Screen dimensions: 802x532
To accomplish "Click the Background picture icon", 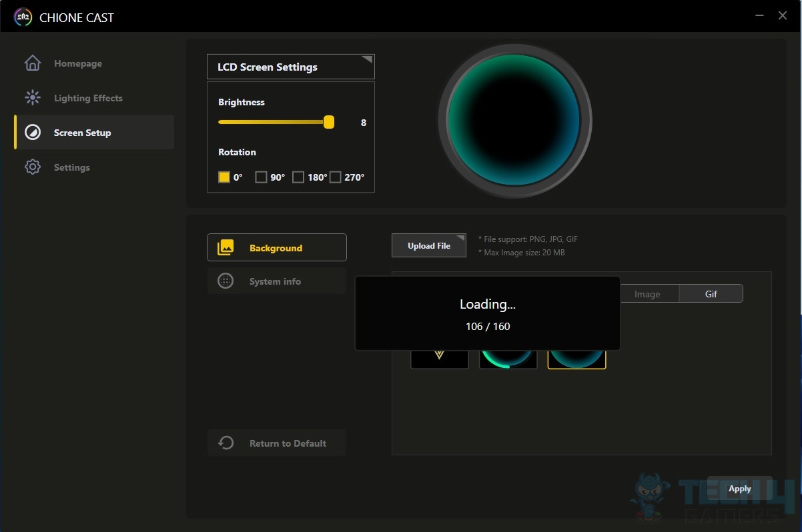I will (x=226, y=247).
